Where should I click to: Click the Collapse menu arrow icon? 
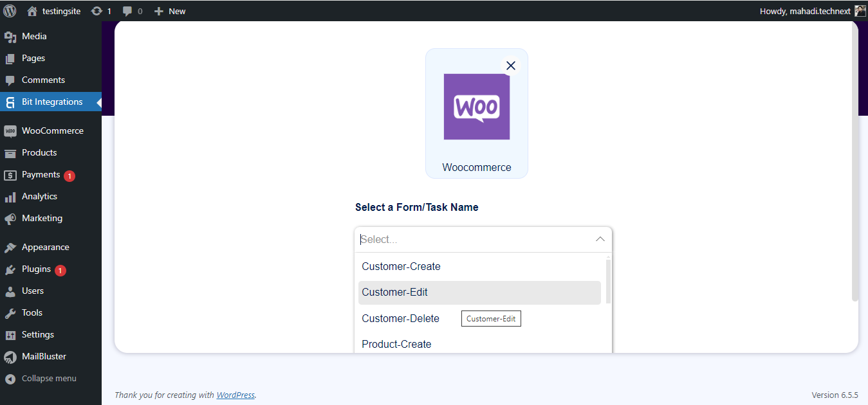[10, 379]
